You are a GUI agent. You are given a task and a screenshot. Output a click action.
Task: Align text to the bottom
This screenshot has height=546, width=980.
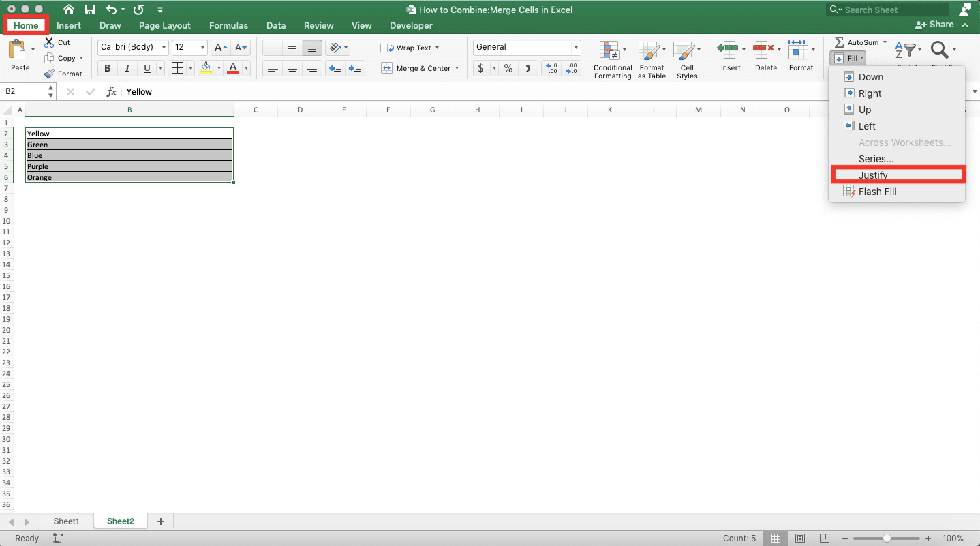312,48
